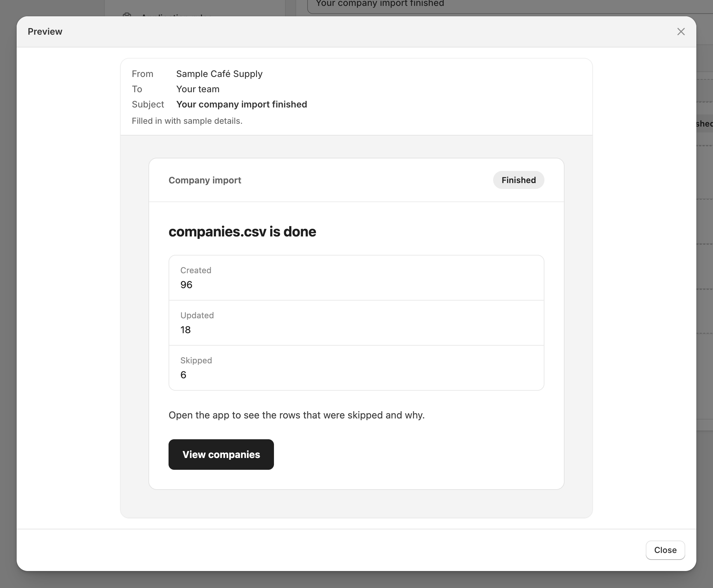Viewport: 713px width, 588px height.
Task: Click the Created count value 96
Action: [x=186, y=285]
